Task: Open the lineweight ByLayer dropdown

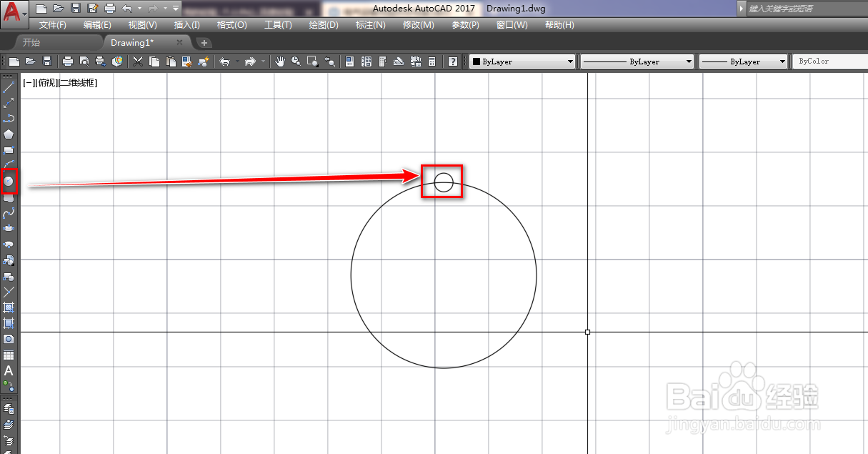Action: (744, 61)
